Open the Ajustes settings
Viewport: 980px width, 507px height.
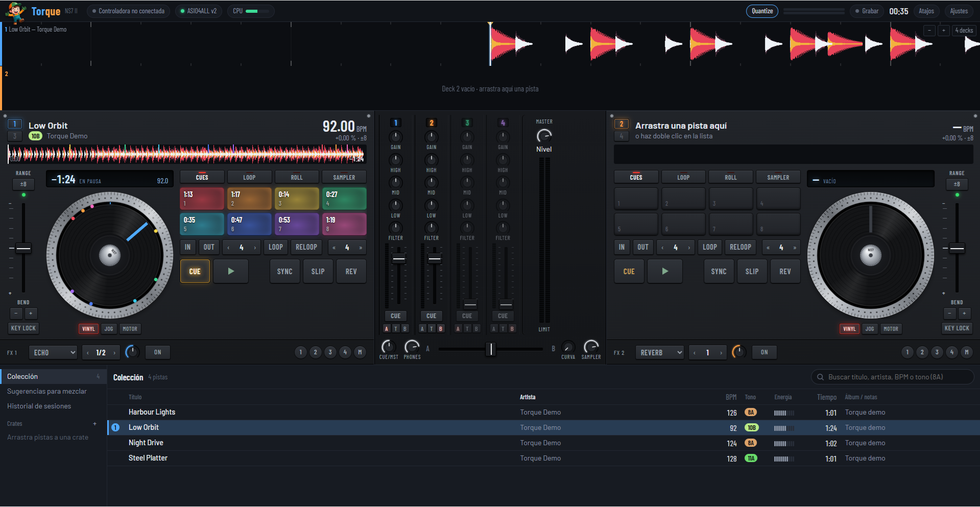tap(959, 11)
